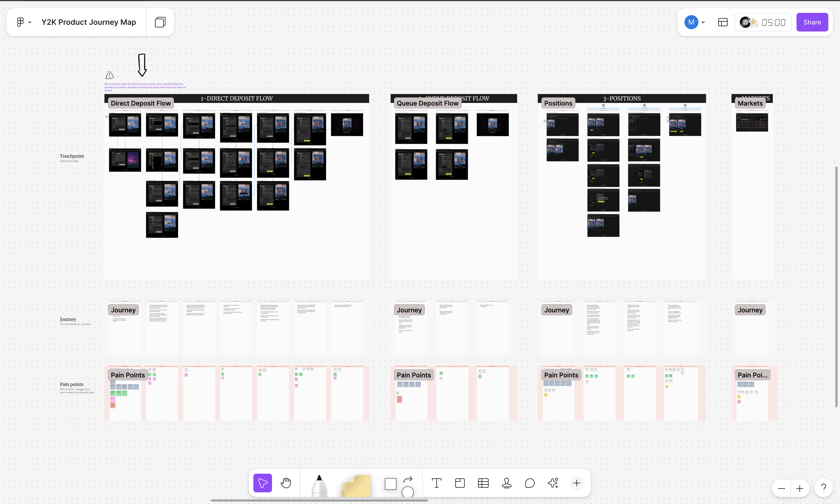
Task: Select the Direct Deposit Flow section label
Action: tap(141, 103)
